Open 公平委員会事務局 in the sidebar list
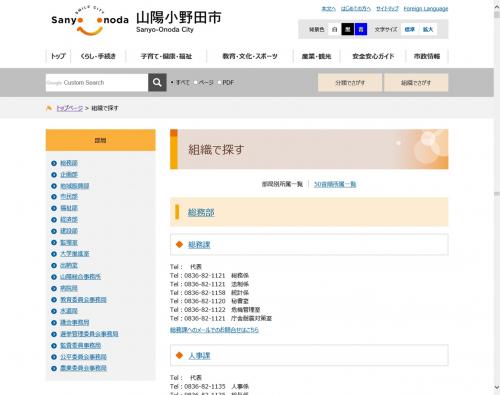Viewport: 500px width, 395px height. pyautogui.click(x=83, y=357)
